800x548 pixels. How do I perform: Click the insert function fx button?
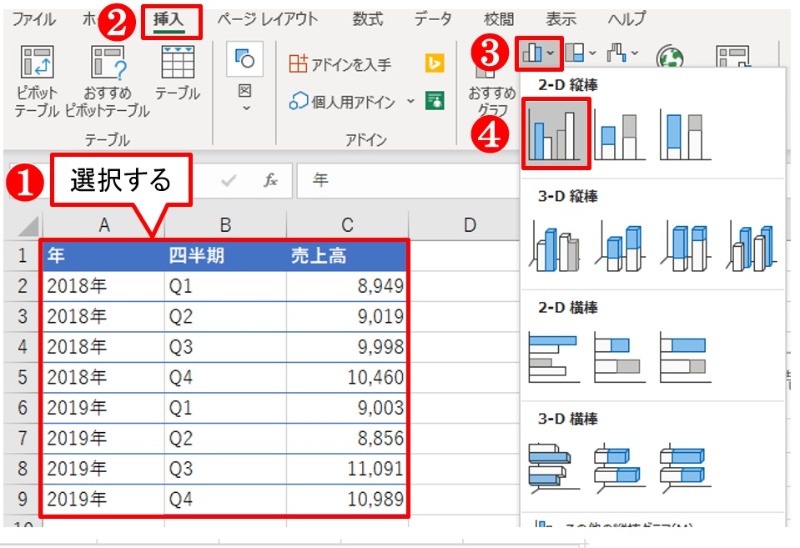[270, 180]
